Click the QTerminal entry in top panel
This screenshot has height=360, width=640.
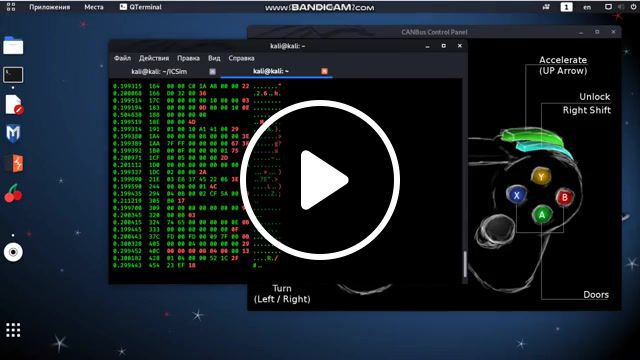(141, 7)
